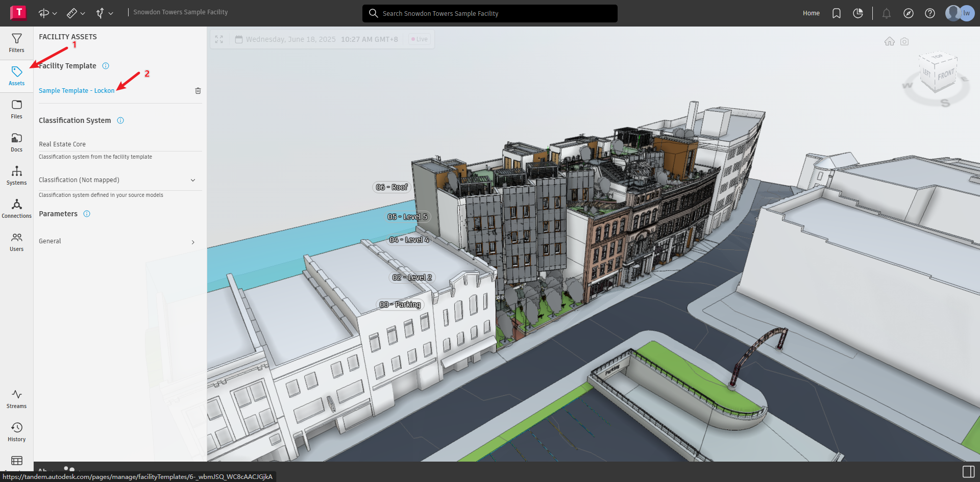
Task: Select the 05 - Level 5 label
Action: click(407, 217)
